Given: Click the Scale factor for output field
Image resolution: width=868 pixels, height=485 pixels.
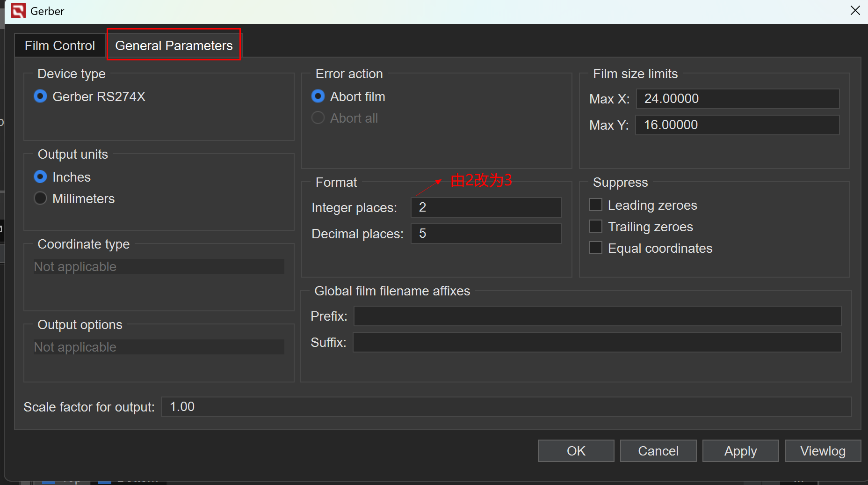Looking at the screenshot, I should [x=506, y=407].
